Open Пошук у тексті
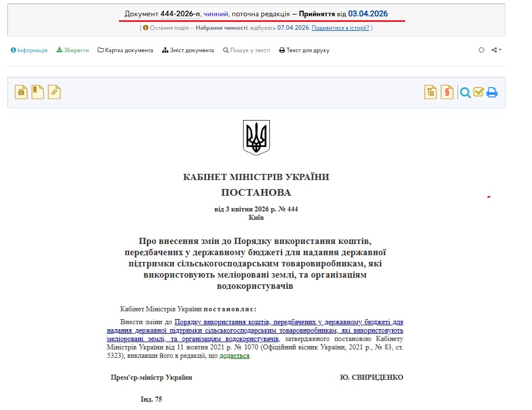The height and width of the screenshot is (410, 532). tap(247, 50)
